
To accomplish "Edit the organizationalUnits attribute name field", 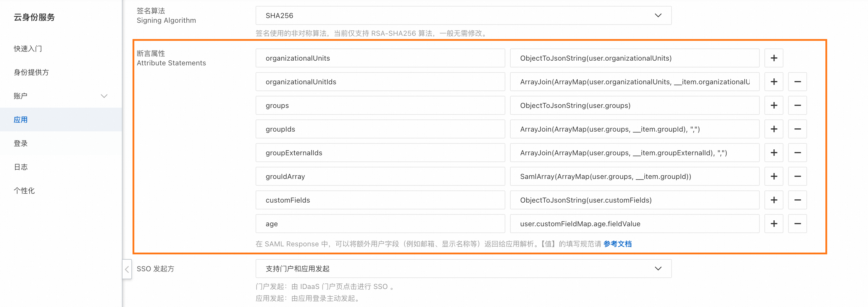I will (380, 58).
